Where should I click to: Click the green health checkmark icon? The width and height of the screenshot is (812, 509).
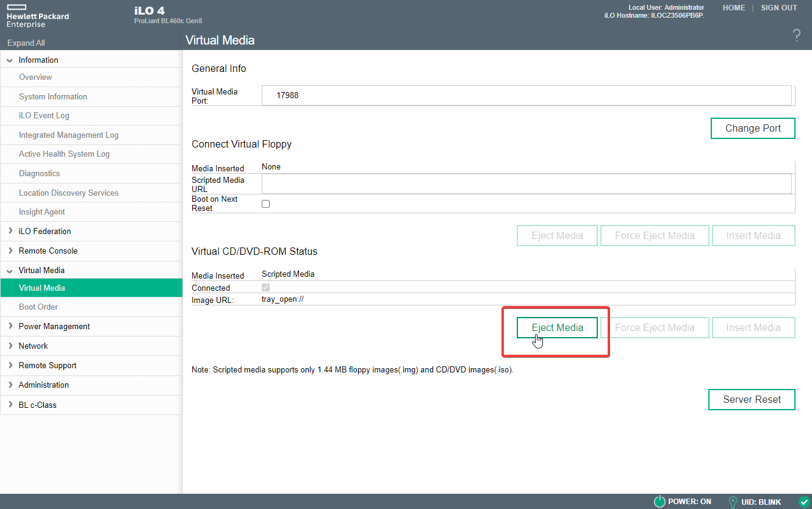(803, 502)
